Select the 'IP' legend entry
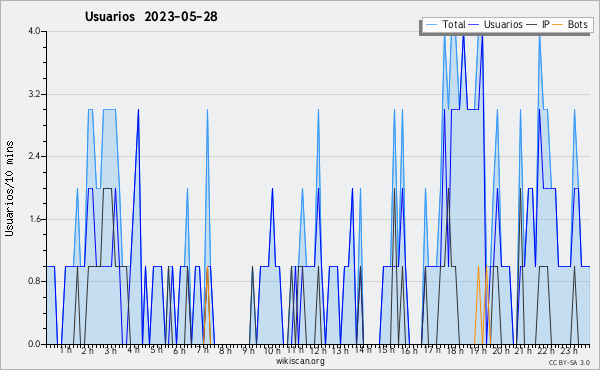The image size is (600, 370). point(546,25)
